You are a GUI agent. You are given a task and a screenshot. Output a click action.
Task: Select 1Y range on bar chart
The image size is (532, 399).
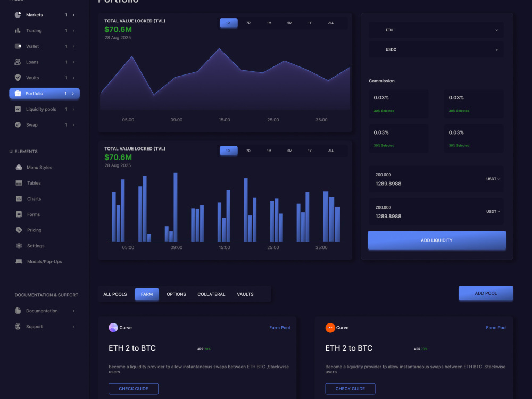coord(310,151)
